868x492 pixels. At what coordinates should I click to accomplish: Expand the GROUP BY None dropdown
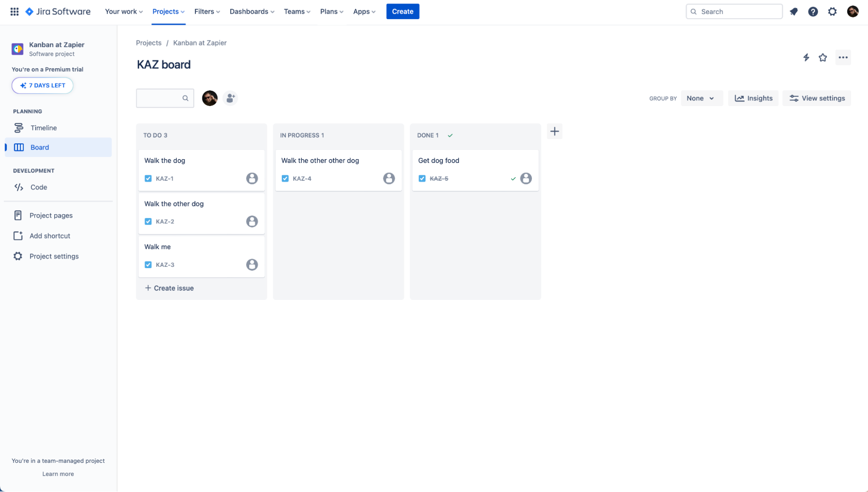(701, 98)
